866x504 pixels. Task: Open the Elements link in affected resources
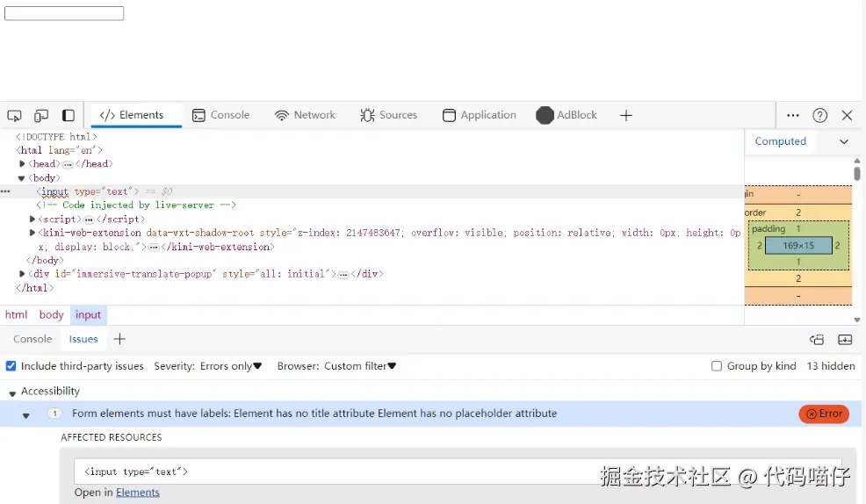(x=138, y=493)
